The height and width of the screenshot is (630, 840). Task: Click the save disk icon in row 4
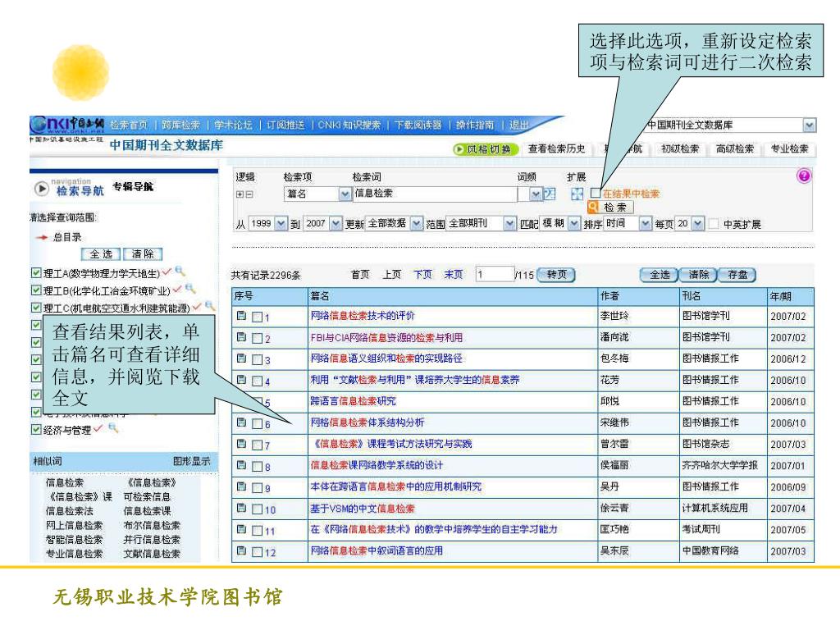coord(242,380)
